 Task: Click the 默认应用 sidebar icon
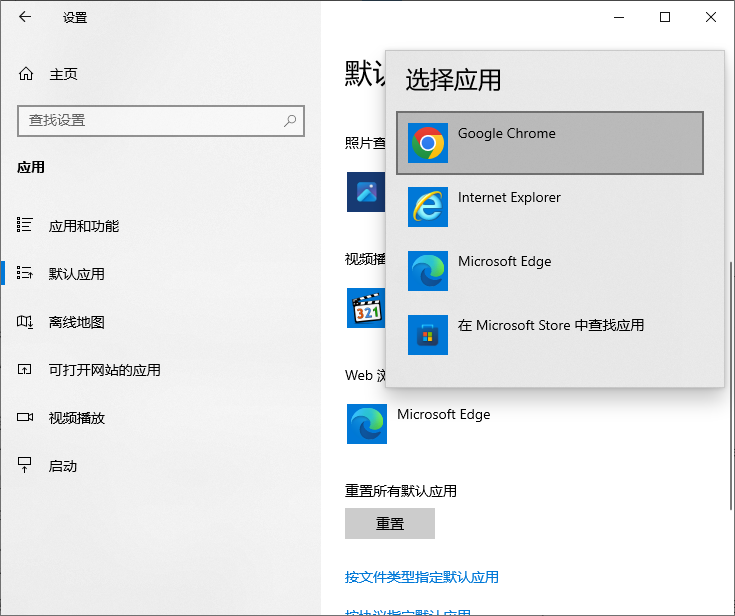click(24, 273)
